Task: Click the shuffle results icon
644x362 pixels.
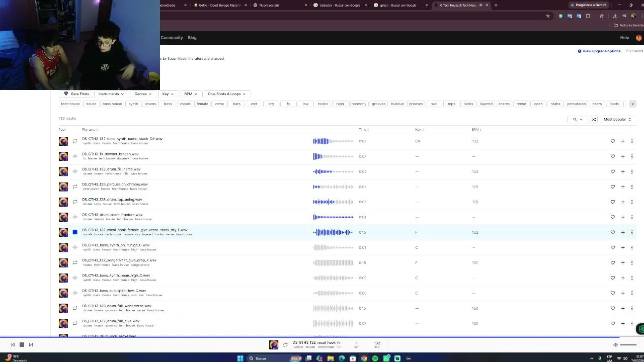Action: (594, 119)
